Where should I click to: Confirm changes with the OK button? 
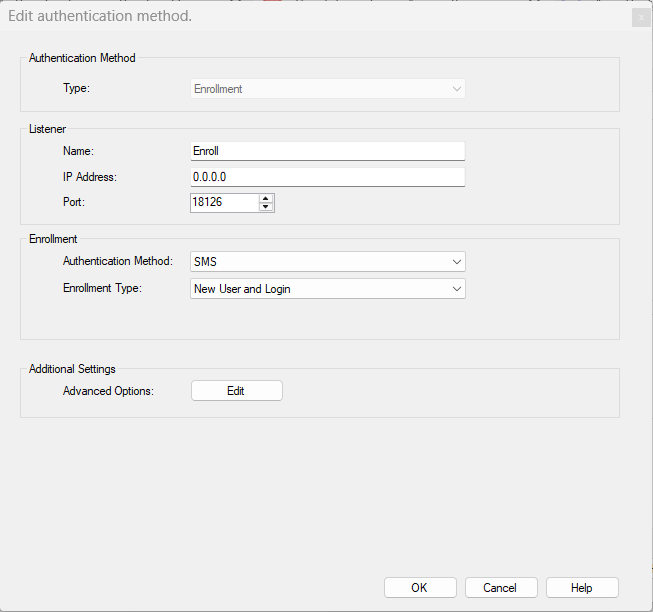point(420,587)
